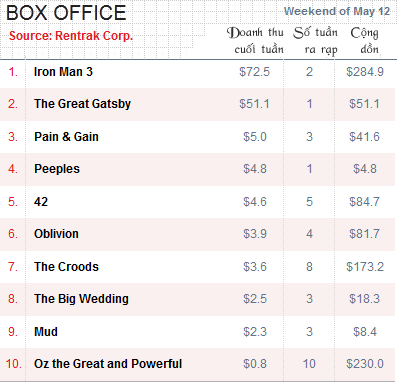Click the Oblivion title
This screenshot has height=383, width=397.
[x=56, y=234]
